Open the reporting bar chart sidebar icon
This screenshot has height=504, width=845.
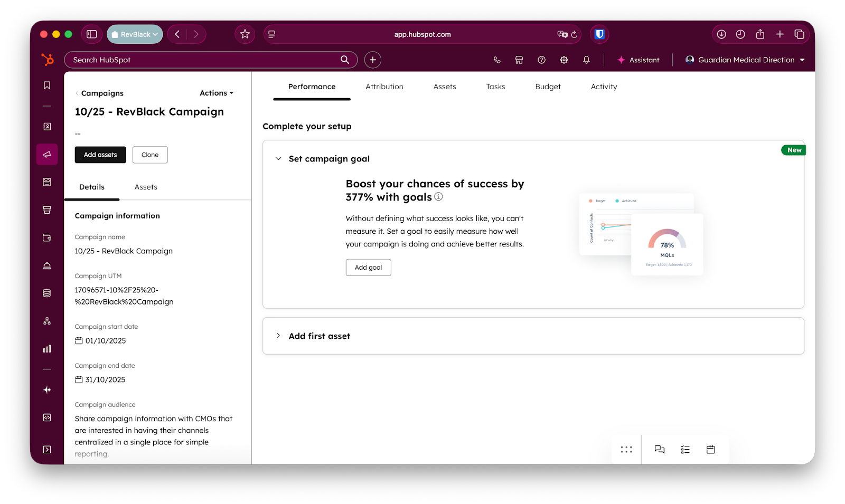[47, 349]
